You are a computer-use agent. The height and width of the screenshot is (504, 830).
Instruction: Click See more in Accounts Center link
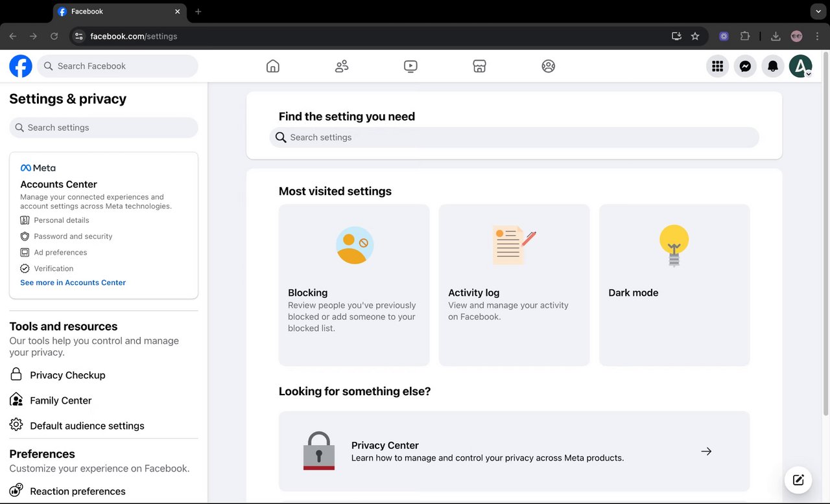73,282
